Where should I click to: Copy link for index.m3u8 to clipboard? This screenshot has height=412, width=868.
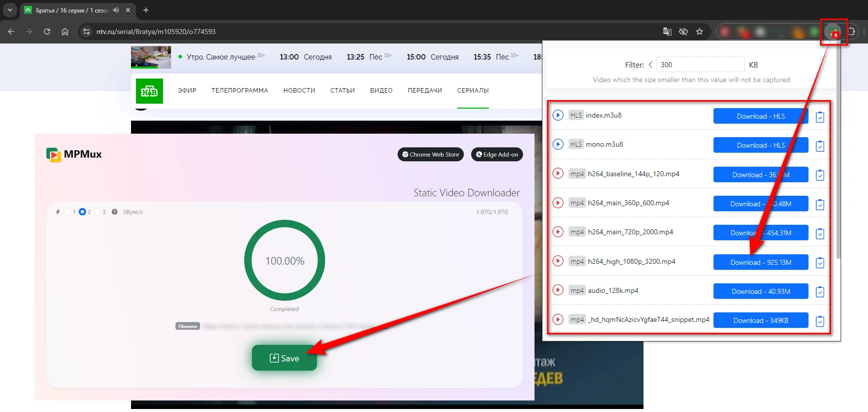point(820,117)
